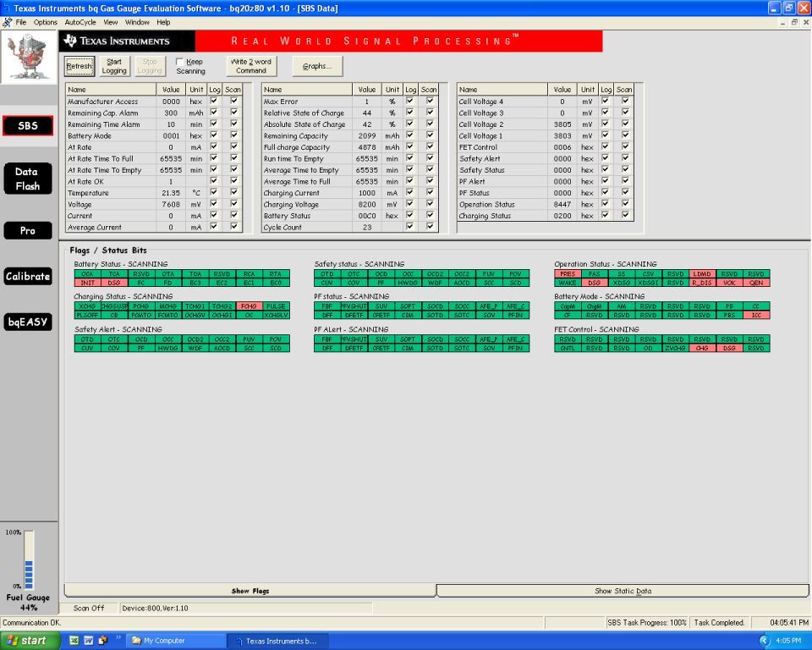Click the third quick launch icon
This screenshot has height=650, width=812.
tap(102, 641)
